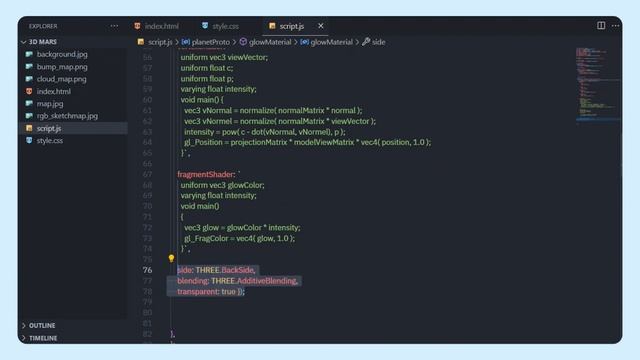Click on 'uniform vec3 glowColor;' line
This screenshot has width=640, height=360.
pyautogui.click(x=222, y=185)
